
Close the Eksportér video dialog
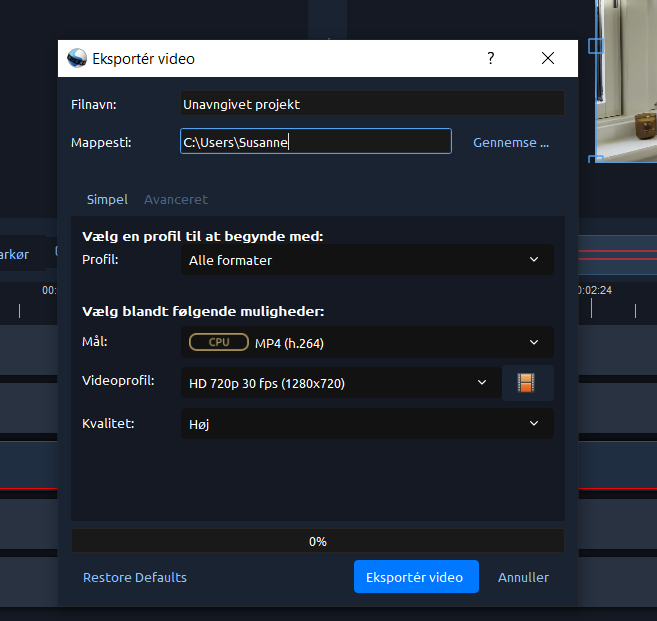547,59
